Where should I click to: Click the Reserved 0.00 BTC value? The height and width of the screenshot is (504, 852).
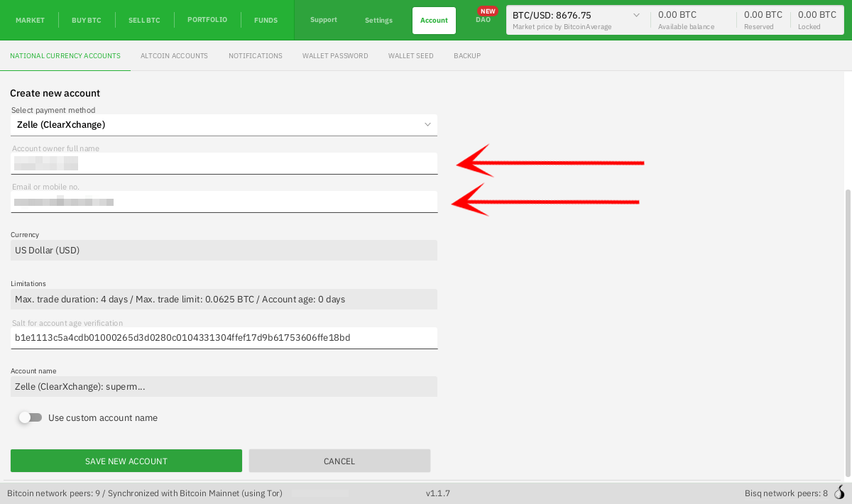[x=763, y=15]
